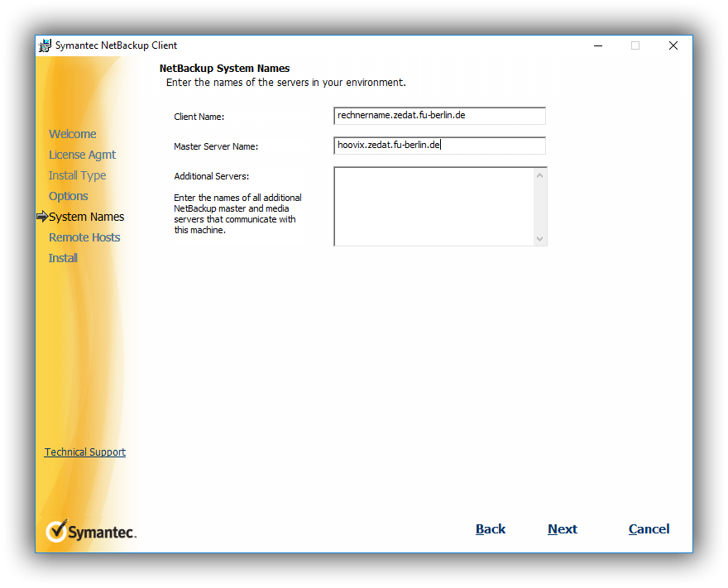Viewport: 728px width, 588px height.
Task: Click the arrow marker beside System Names
Action: [x=42, y=217]
